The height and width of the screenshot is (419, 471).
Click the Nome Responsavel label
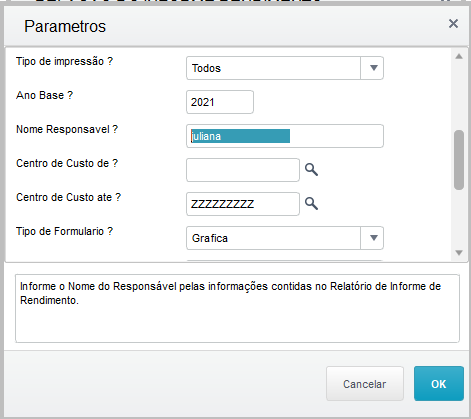tap(67, 129)
